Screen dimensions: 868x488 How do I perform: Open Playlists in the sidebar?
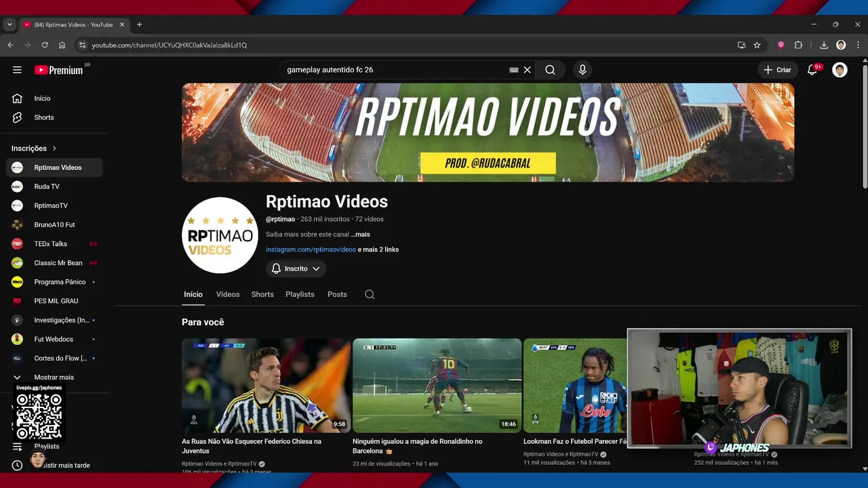pos(47,446)
